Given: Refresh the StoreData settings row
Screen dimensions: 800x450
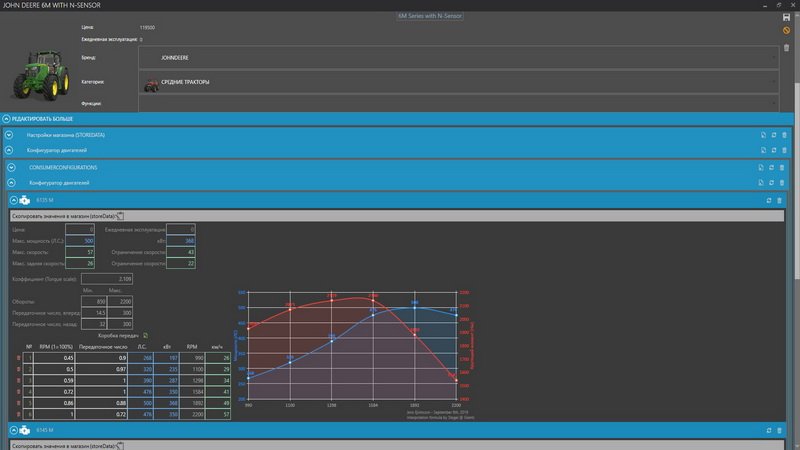Looking at the screenshot, I should (x=773, y=135).
